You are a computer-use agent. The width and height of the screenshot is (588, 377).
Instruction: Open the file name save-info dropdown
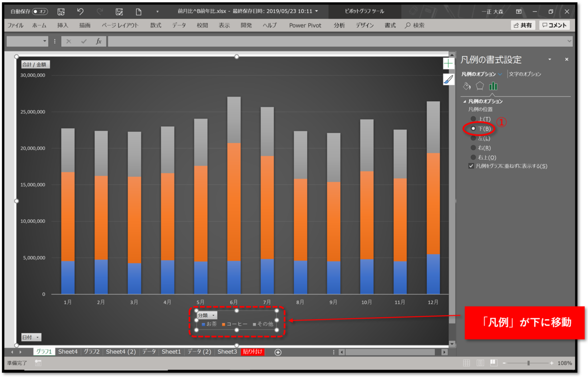click(316, 11)
